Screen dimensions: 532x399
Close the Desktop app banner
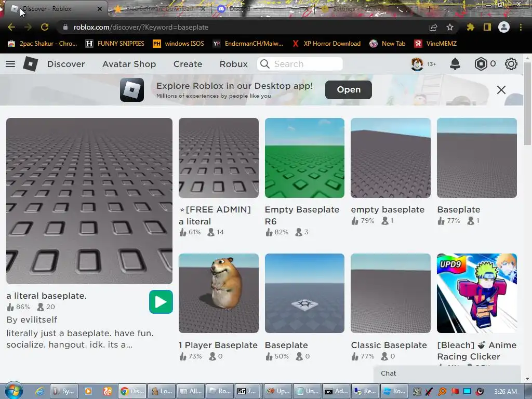click(501, 90)
